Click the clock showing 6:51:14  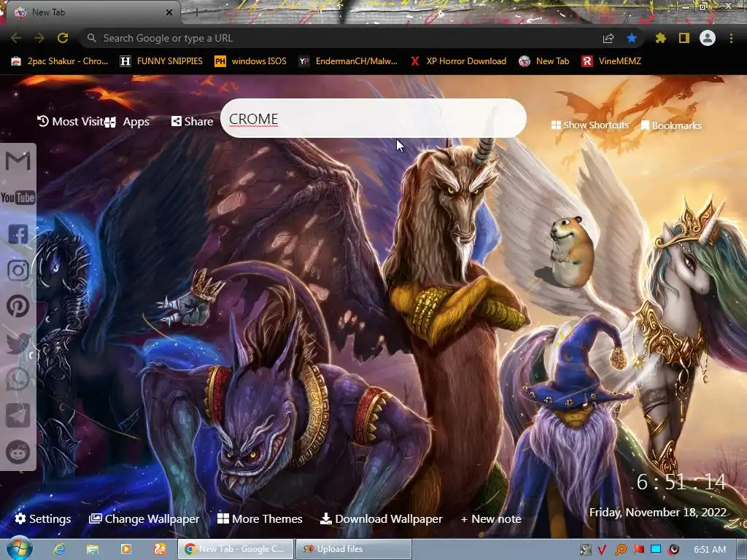[681, 483]
